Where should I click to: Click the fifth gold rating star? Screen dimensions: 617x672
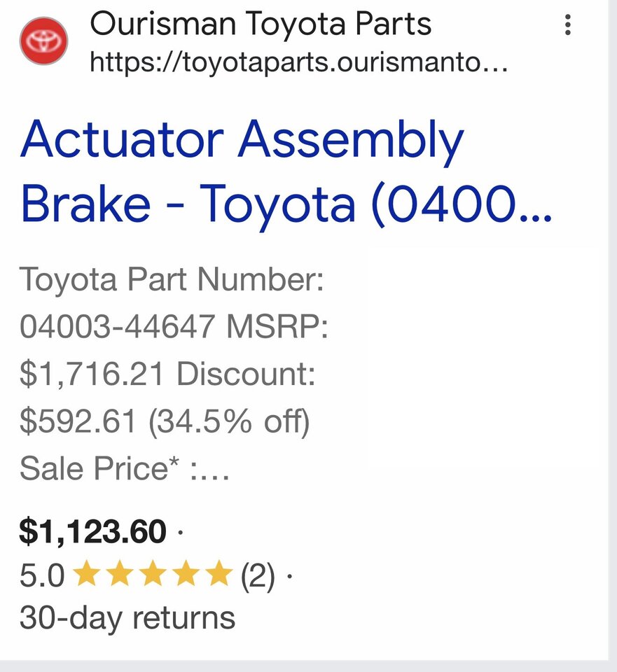[x=219, y=573]
